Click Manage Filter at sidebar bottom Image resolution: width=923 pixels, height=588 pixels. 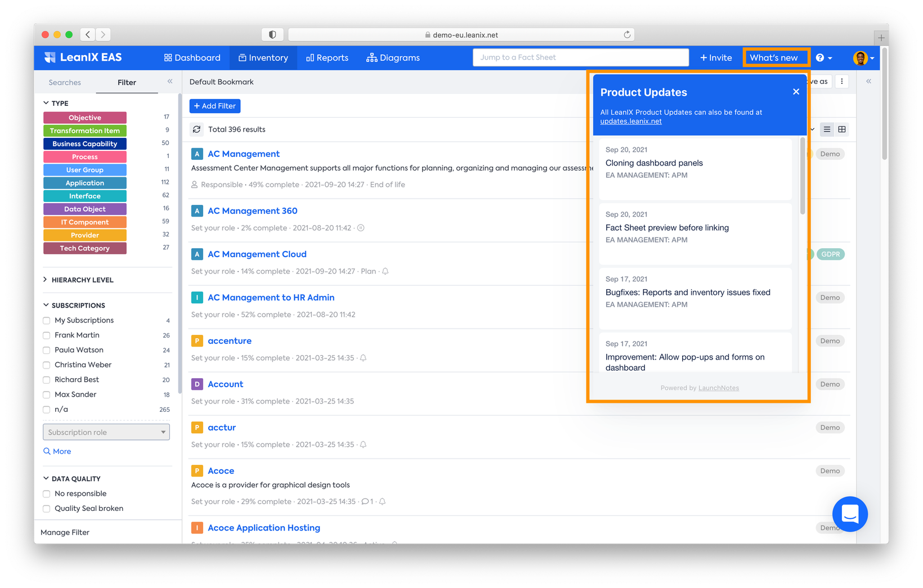click(x=65, y=532)
